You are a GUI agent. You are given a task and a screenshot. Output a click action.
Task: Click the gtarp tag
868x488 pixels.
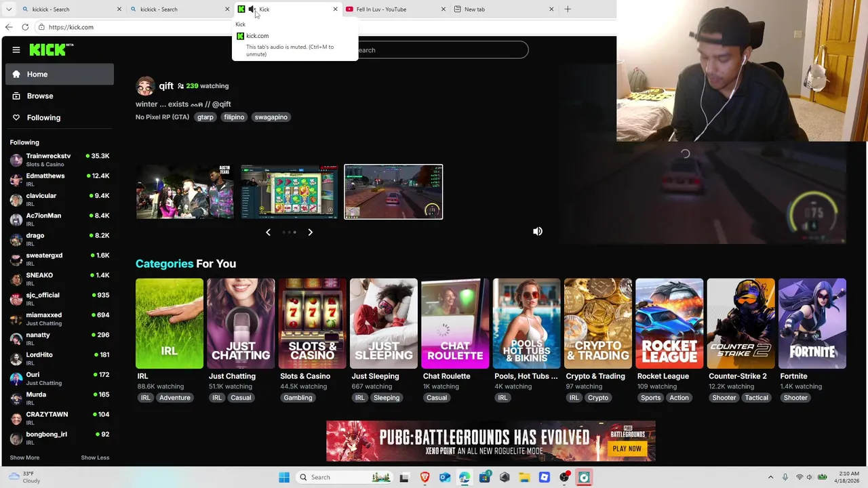tap(205, 117)
